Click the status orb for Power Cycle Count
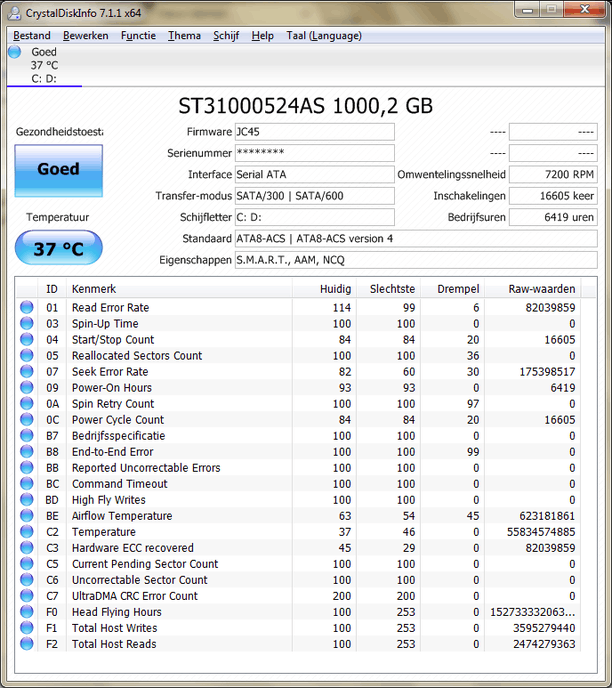 (27, 419)
